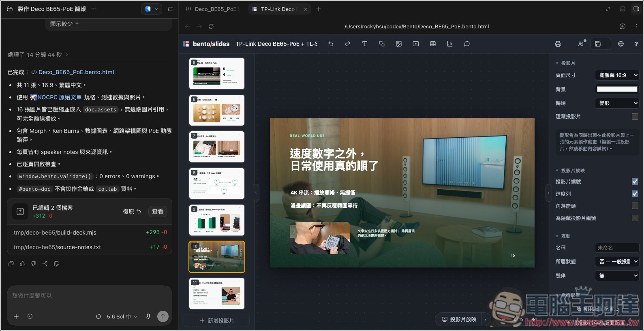Start the slideshow with 投影片放映 button
This screenshot has height=331, width=644.
459,319
